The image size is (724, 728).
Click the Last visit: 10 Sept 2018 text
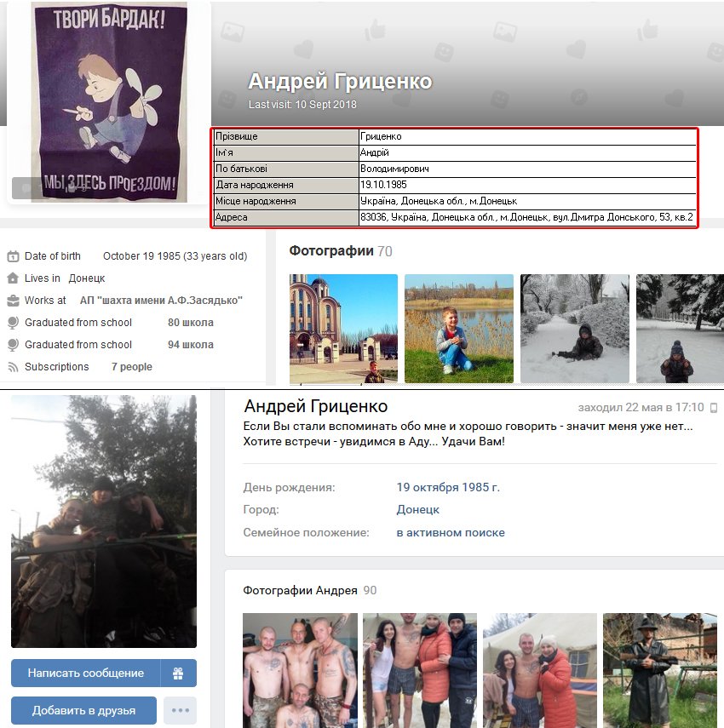coord(302,105)
